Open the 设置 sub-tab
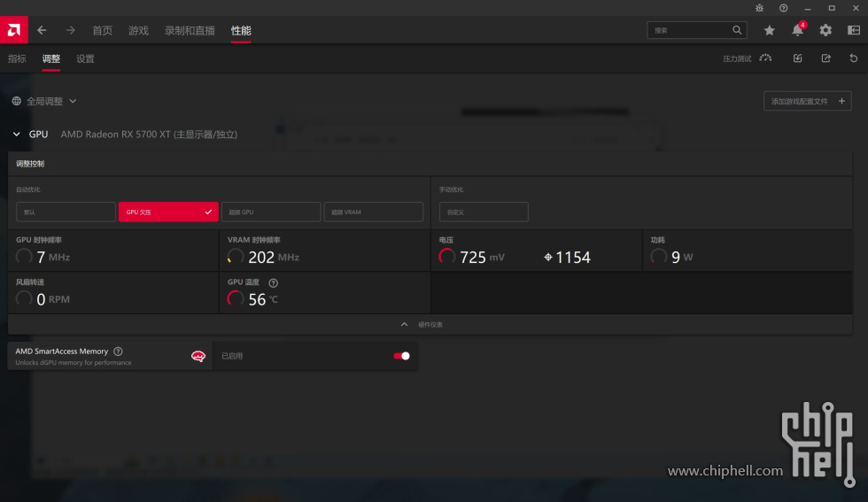 [x=85, y=58]
